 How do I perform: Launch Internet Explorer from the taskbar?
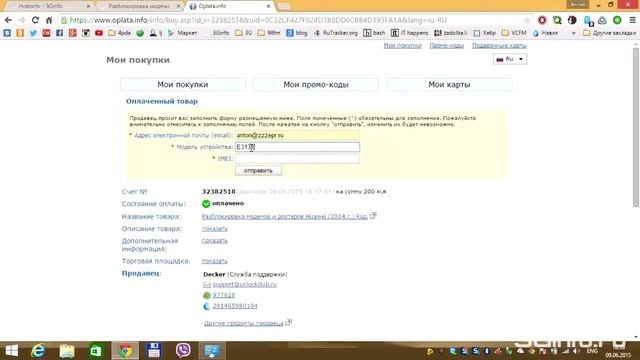[x=38, y=351]
